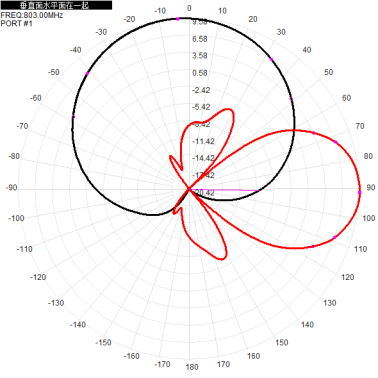
Task: Click the -5.42 radial gain value
Action: pyautogui.click(x=201, y=107)
